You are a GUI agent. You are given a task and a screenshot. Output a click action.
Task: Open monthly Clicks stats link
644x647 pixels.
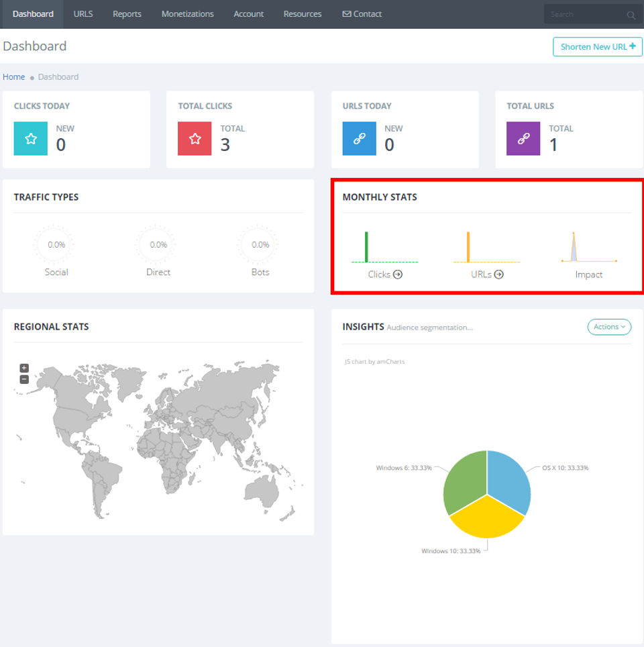pyautogui.click(x=385, y=275)
